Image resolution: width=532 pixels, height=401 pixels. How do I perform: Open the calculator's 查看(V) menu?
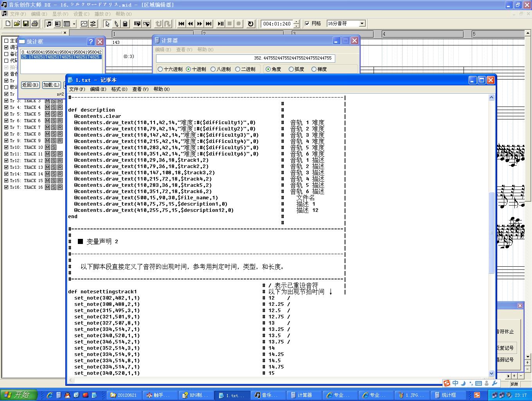[184, 50]
